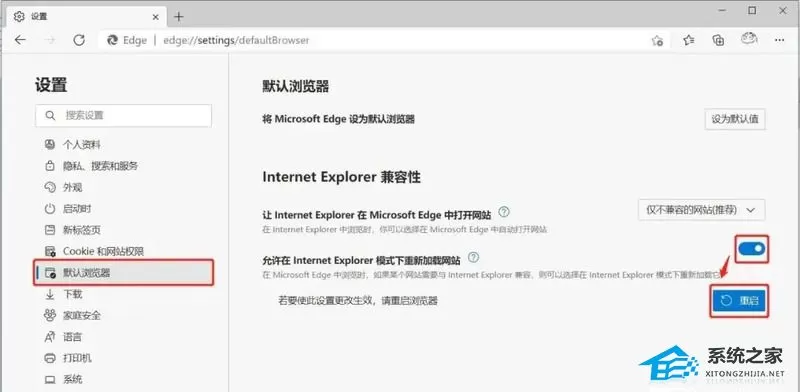The height and width of the screenshot is (392, 800).
Task: Click the browser back arrow
Action: click(20, 40)
